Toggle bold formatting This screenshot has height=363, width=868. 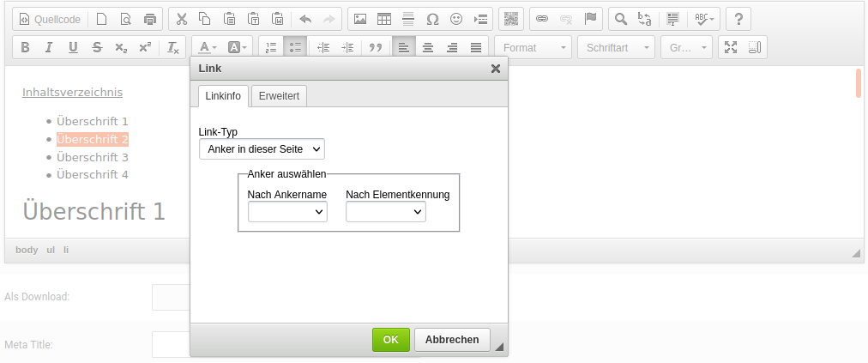click(25, 47)
